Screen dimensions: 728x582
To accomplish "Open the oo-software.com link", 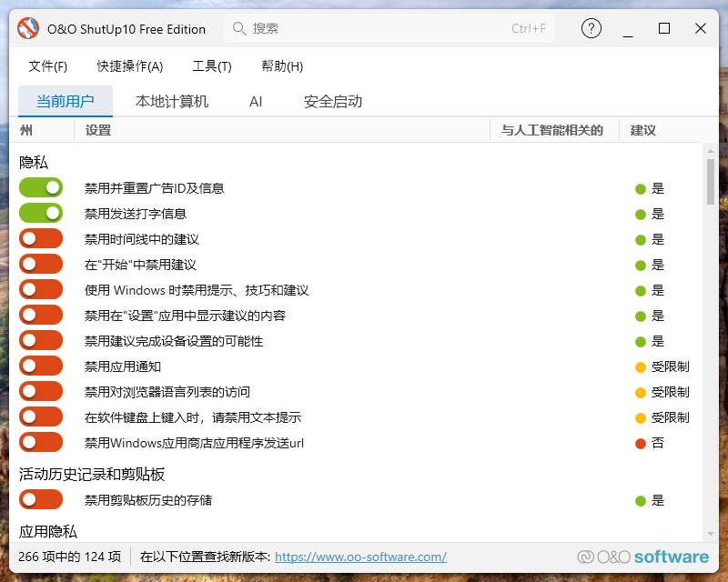I will 360,557.
